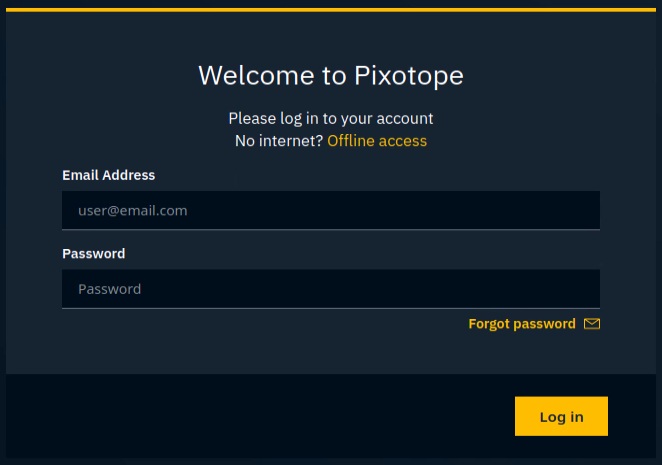This screenshot has height=465, width=662.
Task: Focus the Password input field
Action: pyautogui.click(x=330, y=289)
